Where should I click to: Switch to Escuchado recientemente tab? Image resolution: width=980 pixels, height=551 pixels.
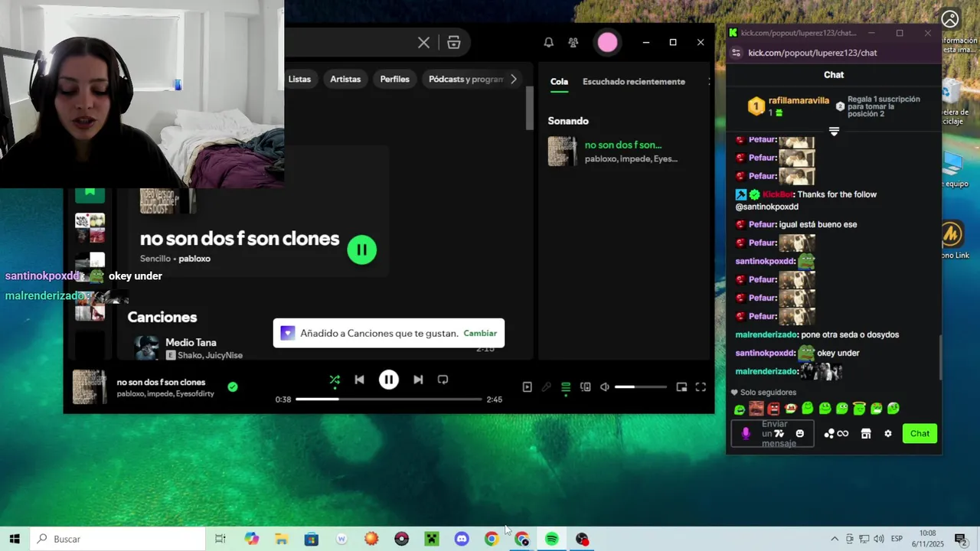tap(634, 81)
